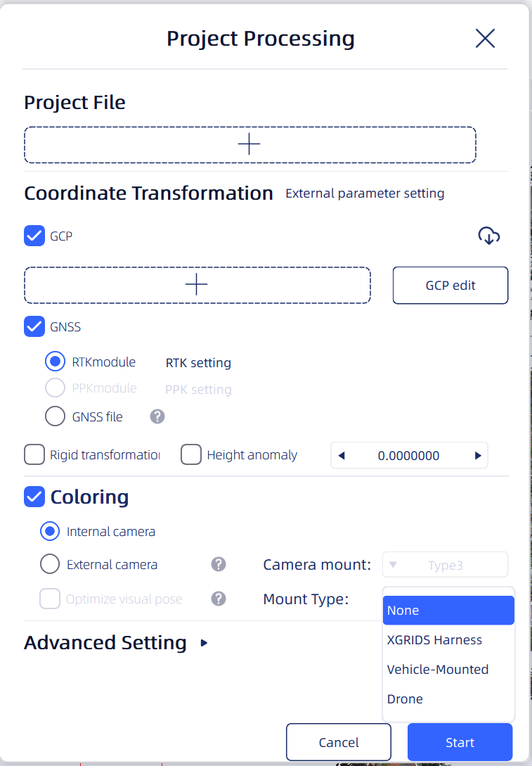Open the Camera mount Type3 dropdown
The image size is (532, 766).
445,565
